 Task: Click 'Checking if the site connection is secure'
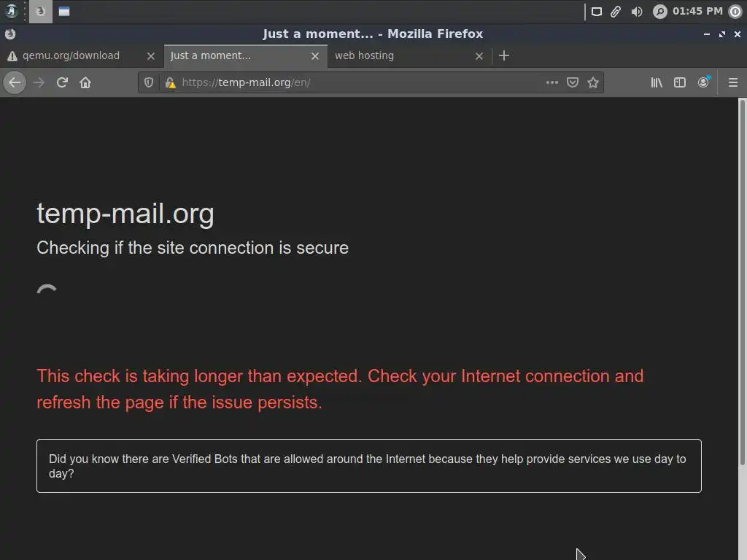(193, 248)
